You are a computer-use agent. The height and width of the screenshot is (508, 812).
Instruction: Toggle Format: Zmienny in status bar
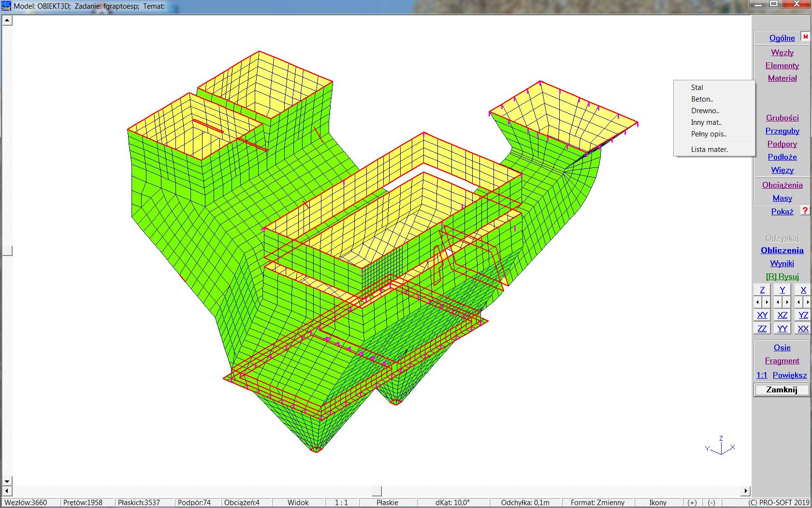tap(597, 503)
